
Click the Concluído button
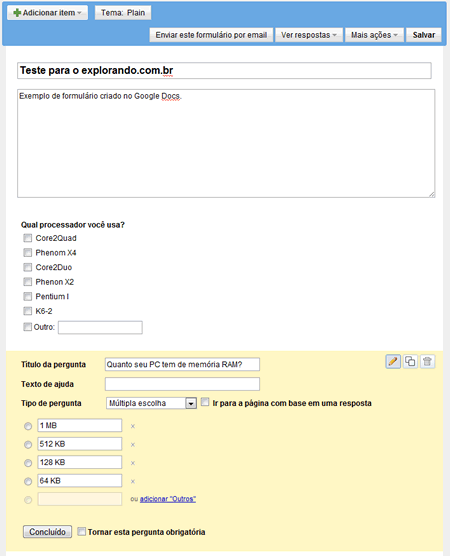click(x=48, y=532)
